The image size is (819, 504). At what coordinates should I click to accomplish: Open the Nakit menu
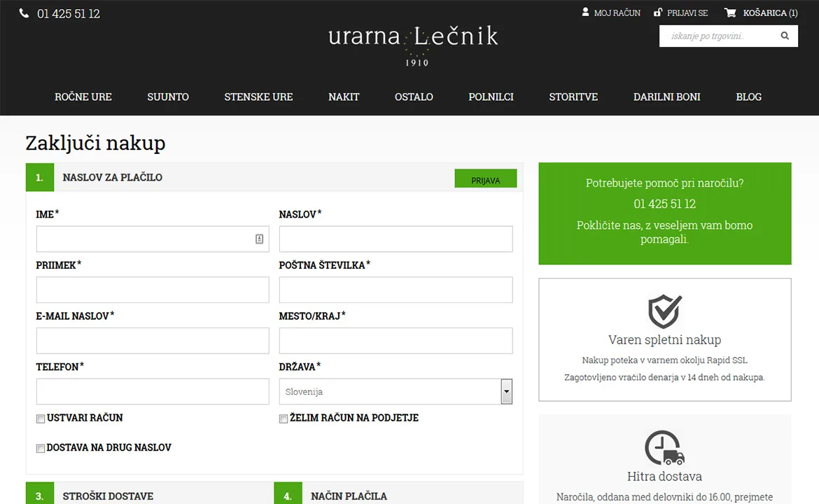344,97
